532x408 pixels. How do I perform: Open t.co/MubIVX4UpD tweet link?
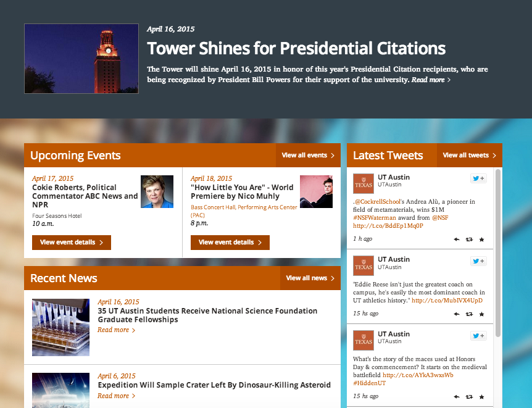447,301
